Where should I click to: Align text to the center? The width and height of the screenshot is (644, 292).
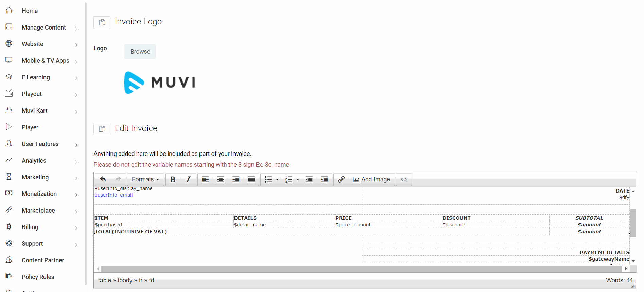click(x=221, y=179)
